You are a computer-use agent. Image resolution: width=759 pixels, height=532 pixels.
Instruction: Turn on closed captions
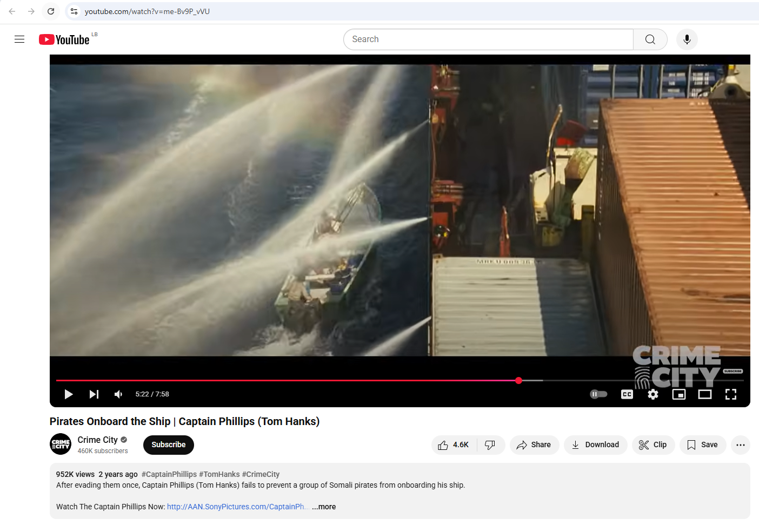click(x=627, y=394)
